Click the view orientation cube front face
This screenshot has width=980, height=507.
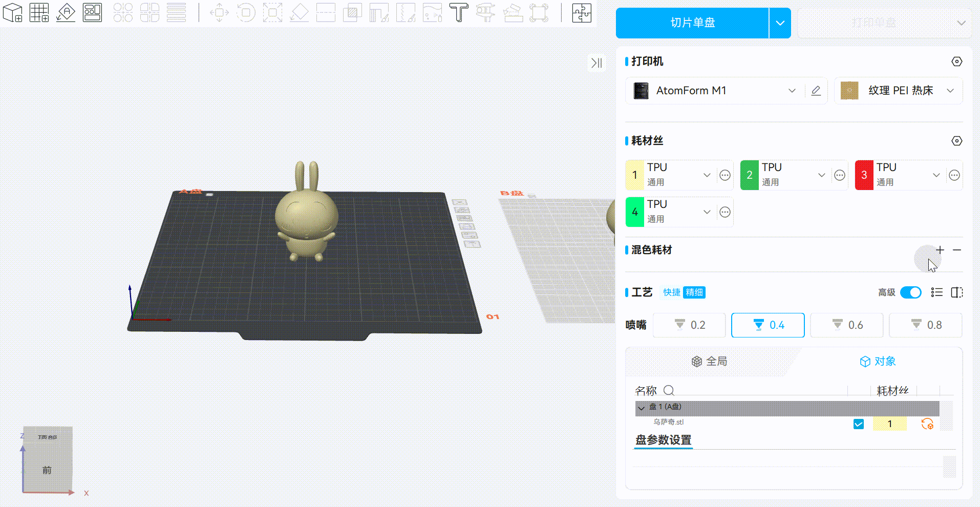(x=47, y=470)
